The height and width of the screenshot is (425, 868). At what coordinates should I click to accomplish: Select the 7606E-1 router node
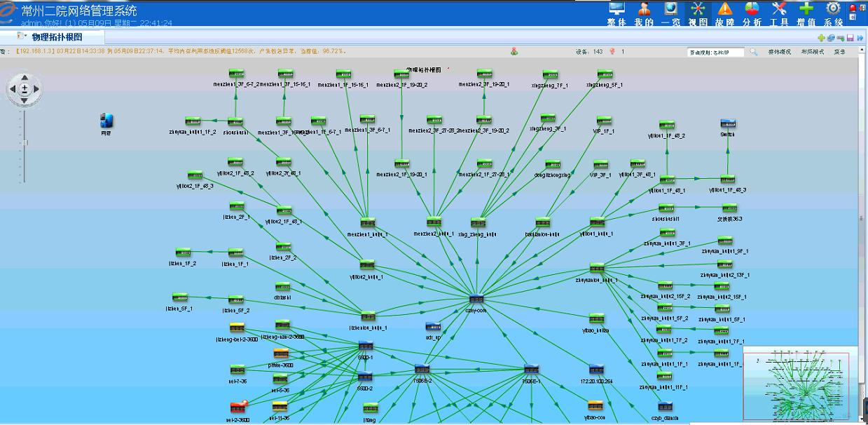[530, 369]
